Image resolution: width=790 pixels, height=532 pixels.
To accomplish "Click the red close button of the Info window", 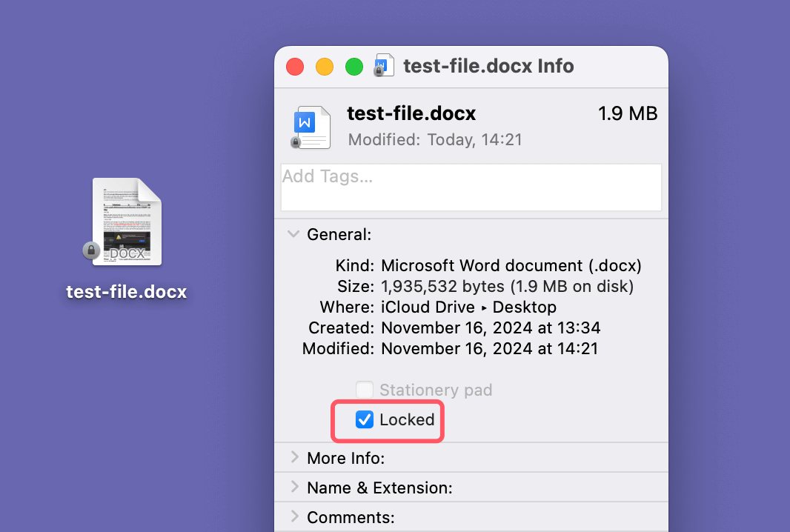I will 294,66.
